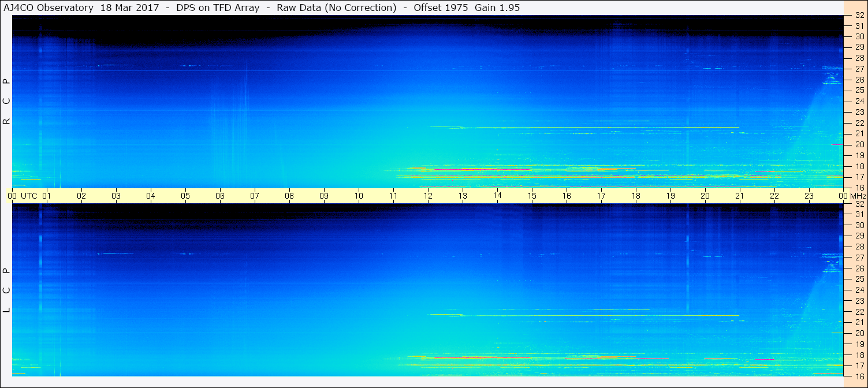Image resolution: width=868 pixels, height=388 pixels.
Task: Select the 23 UTC hour marker
Action: (x=809, y=196)
